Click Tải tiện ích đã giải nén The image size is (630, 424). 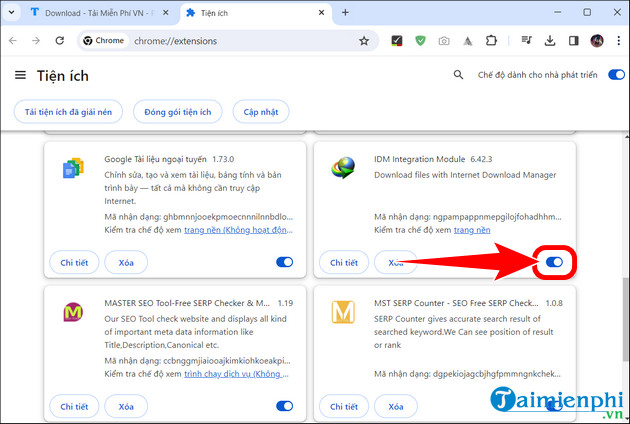[68, 112]
